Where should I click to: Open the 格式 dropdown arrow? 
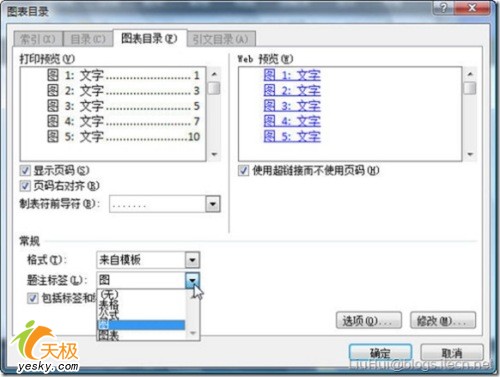(192, 260)
